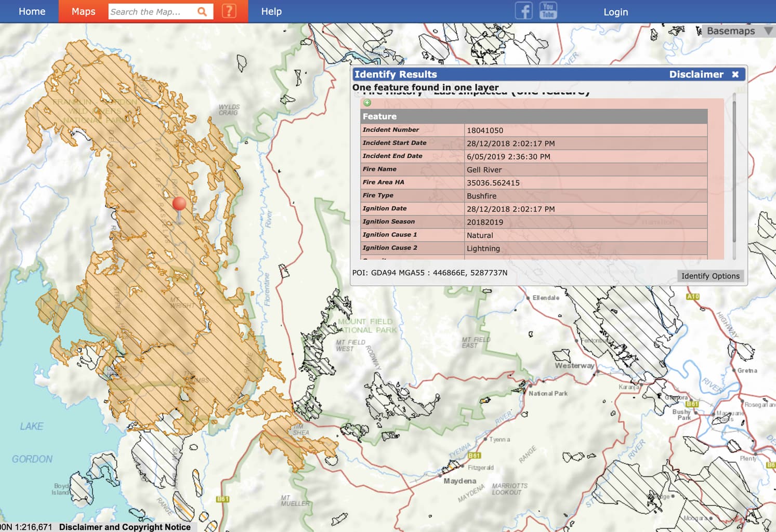Select Ignition Cause 1 value Natural
This screenshot has height=532, width=776.
click(x=480, y=235)
